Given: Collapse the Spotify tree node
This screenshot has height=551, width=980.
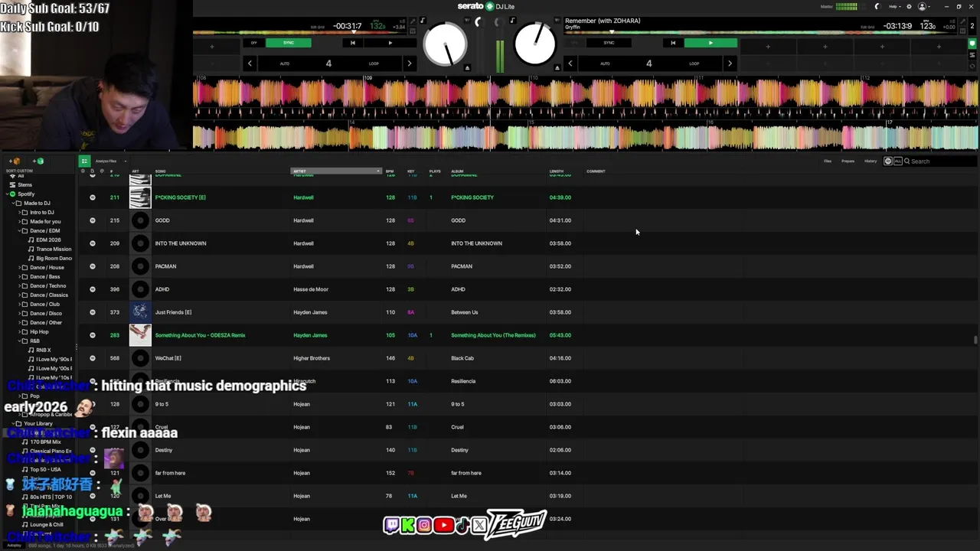Looking at the screenshot, I should (x=6, y=194).
